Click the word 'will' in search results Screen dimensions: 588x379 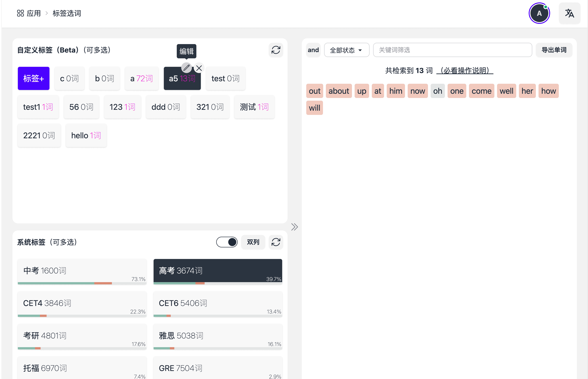tap(315, 107)
